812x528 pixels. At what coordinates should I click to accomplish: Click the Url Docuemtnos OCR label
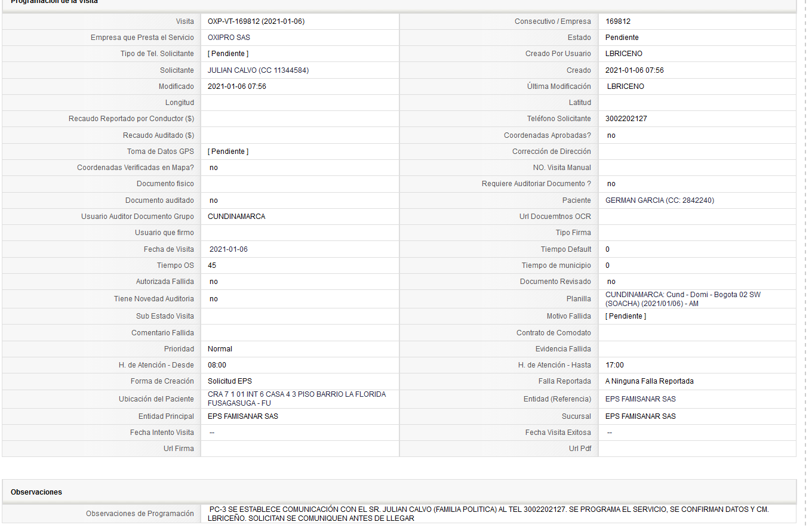[555, 217]
